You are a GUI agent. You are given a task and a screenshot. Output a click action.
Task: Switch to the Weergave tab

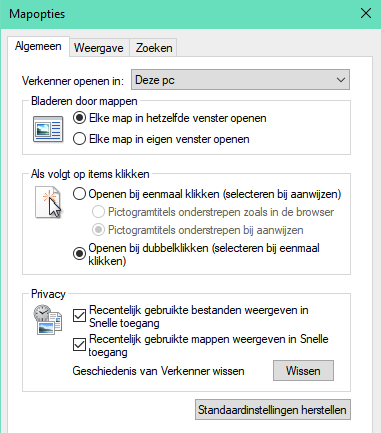pyautogui.click(x=99, y=48)
